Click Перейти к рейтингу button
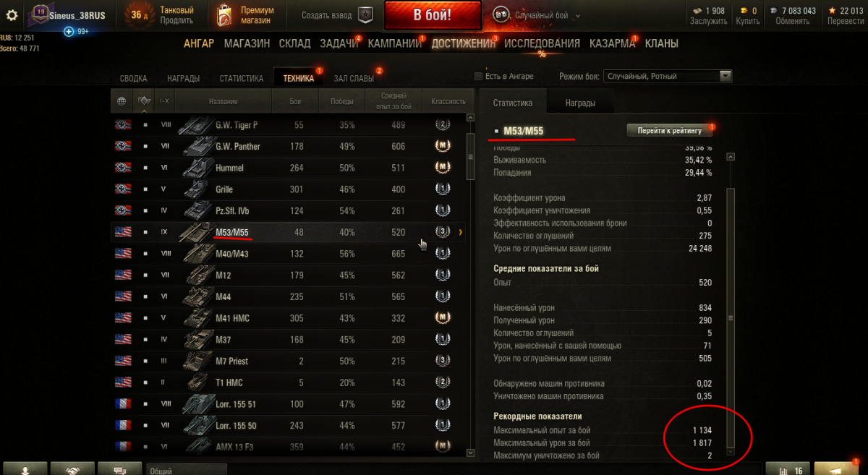Image resolution: width=868 pixels, height=475 pixels. [x=670, y=130]
